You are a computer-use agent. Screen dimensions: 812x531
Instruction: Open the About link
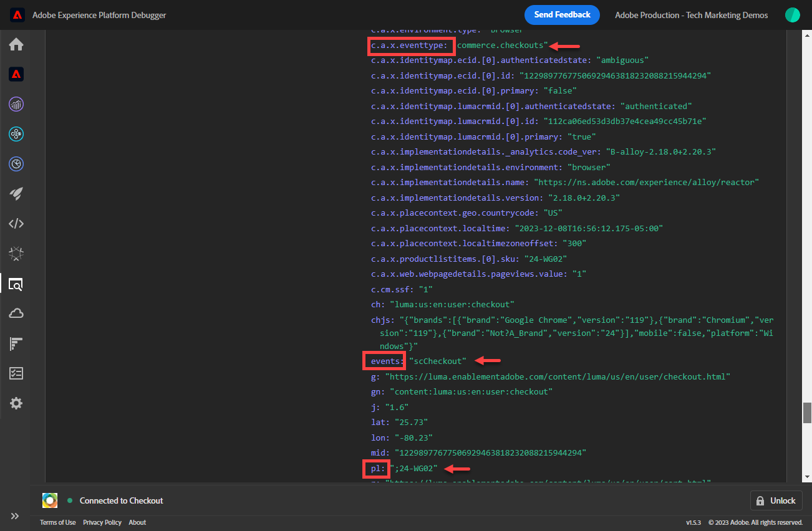tap(137, 522)
